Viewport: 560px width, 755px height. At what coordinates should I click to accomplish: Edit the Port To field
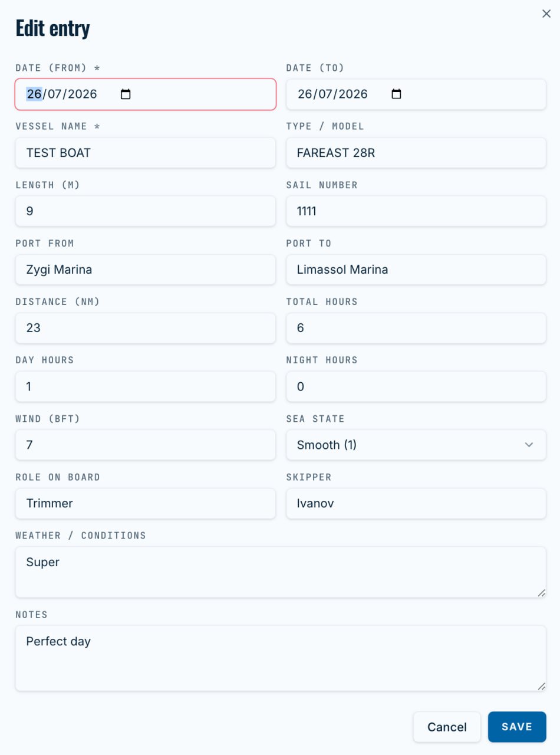(x=416, y=270)
